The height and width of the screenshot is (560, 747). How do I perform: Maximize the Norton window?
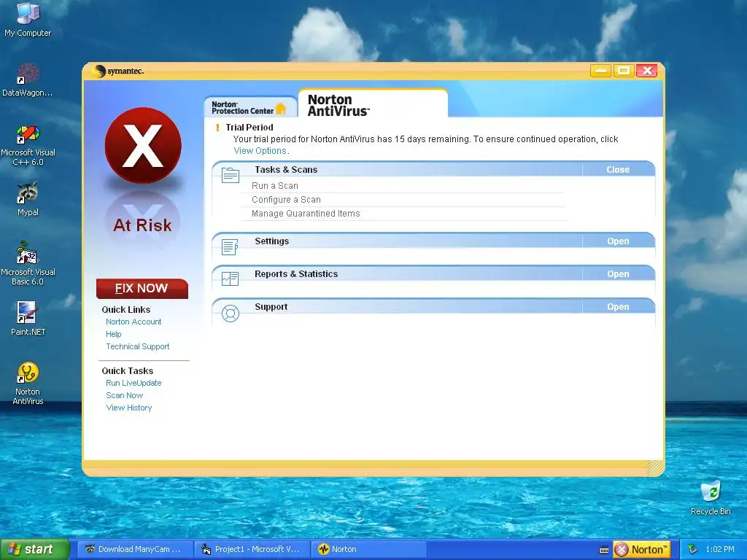(x=624, y=71)
